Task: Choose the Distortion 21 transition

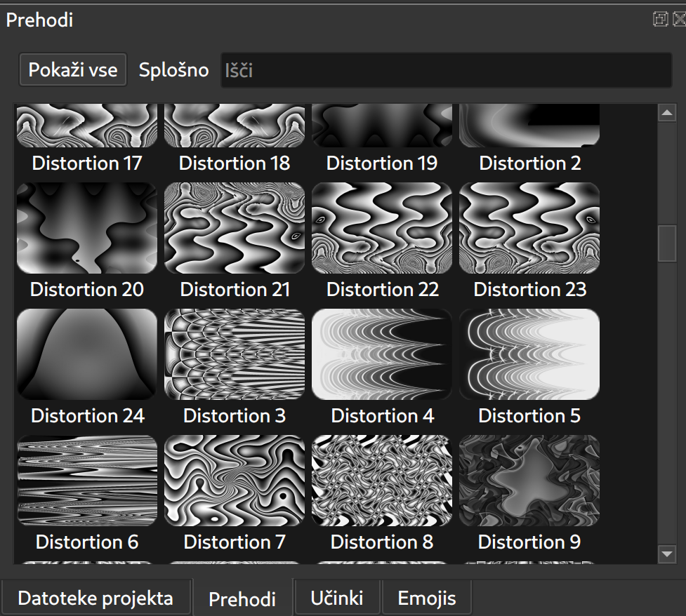Action: [235, 241]
